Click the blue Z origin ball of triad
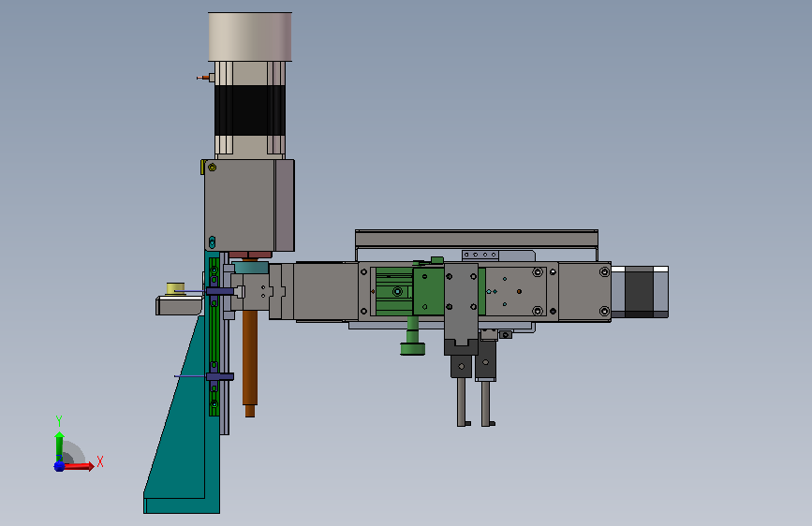 [59, 466]
